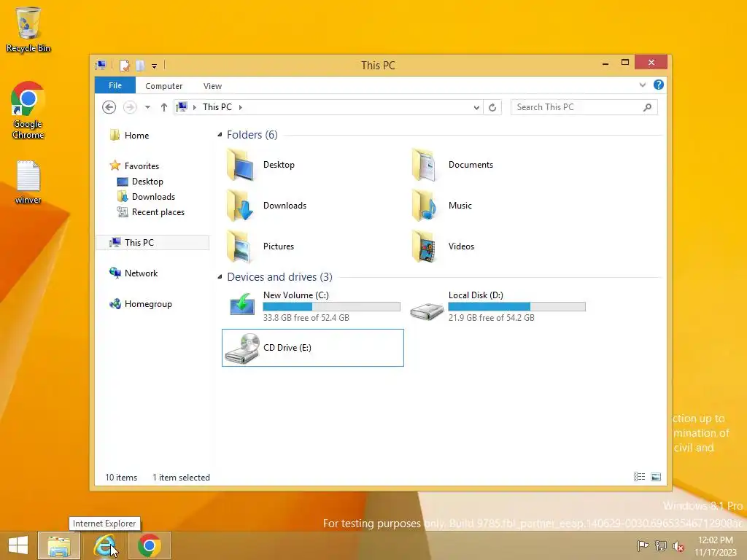Open the Downloads folder in Folders section

266,206
